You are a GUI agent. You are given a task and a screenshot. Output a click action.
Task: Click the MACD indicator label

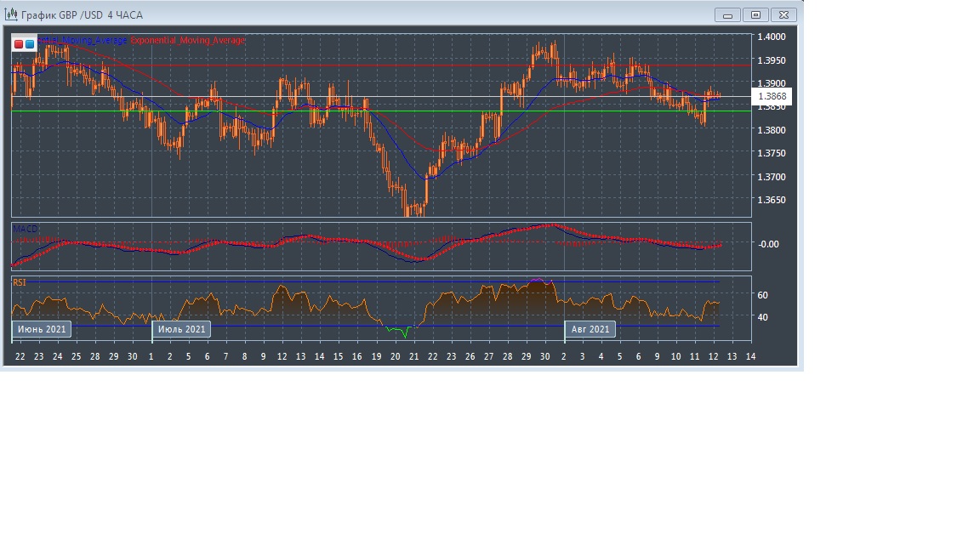coord(25,230)
